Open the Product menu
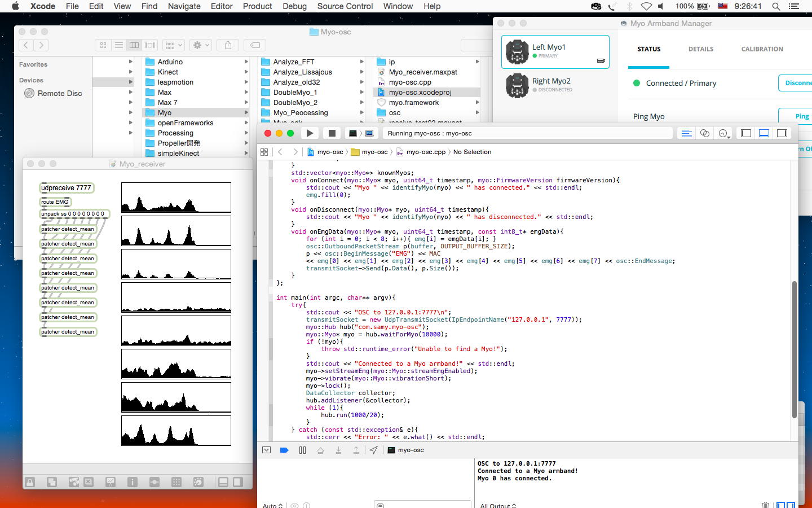This screenshot has width=812, height=508. pyautogui.click(x=257, y=6)
